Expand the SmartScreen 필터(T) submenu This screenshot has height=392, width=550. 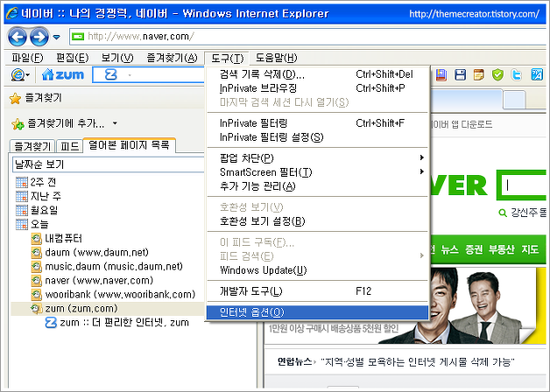coord(317,172)
